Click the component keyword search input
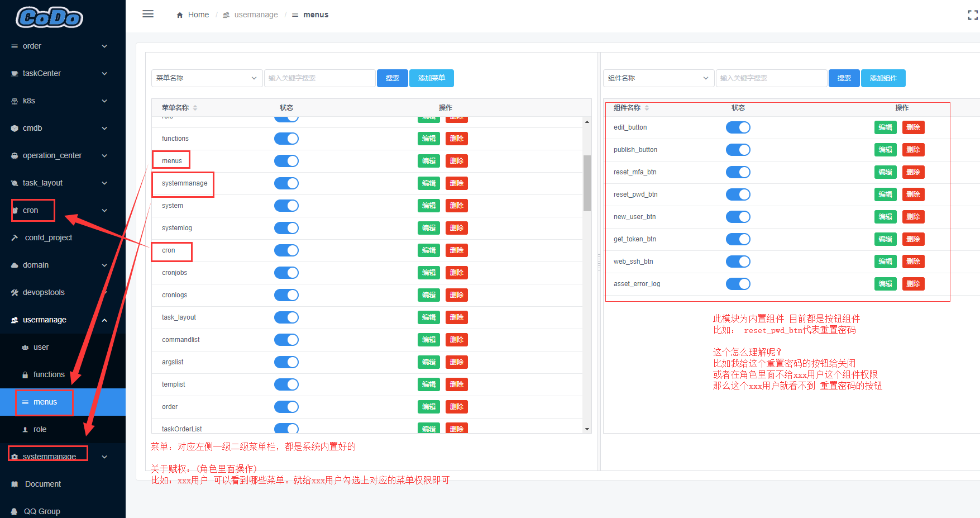Image resolution: width=980 pixels, height=518 pixels. pyautogui.click(x=772, y=78)
